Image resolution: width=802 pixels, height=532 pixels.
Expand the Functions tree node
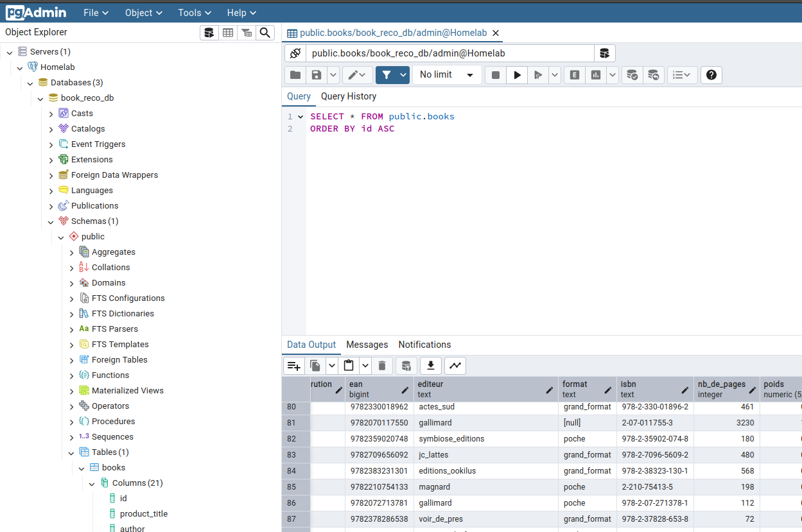[x=72, y=375]
